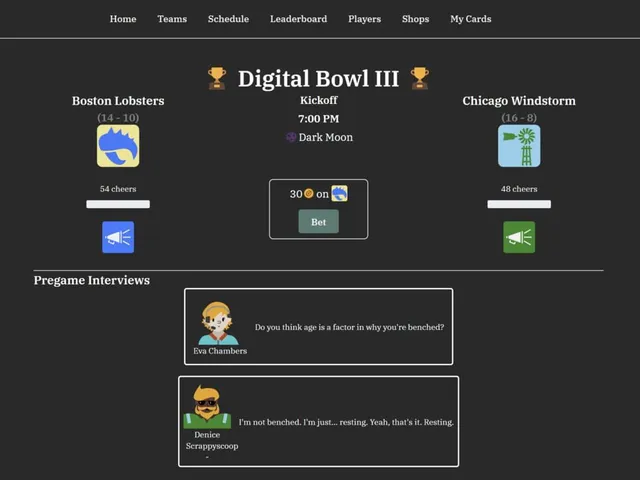640x480 pixels.
Task: Cheer for Chicago with the green megaphone
Action: (519, 237)
